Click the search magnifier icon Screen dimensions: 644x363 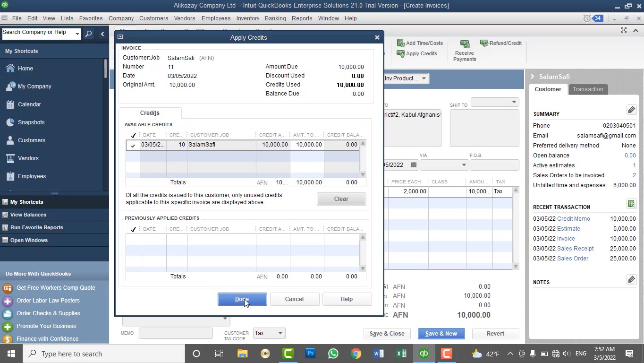point(88,34)
